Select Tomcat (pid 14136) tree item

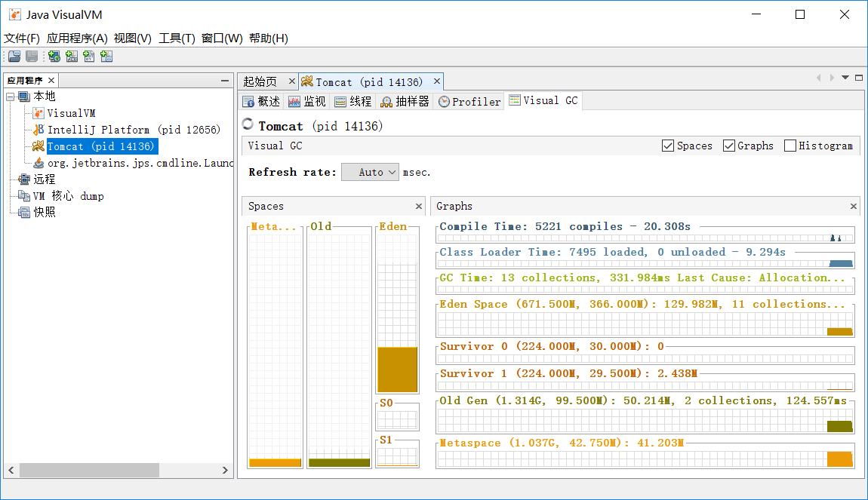(x=102, y=146)
